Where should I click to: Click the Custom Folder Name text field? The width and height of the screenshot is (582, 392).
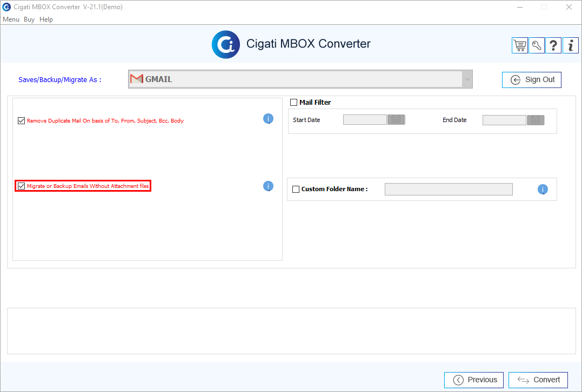(449, 189)
